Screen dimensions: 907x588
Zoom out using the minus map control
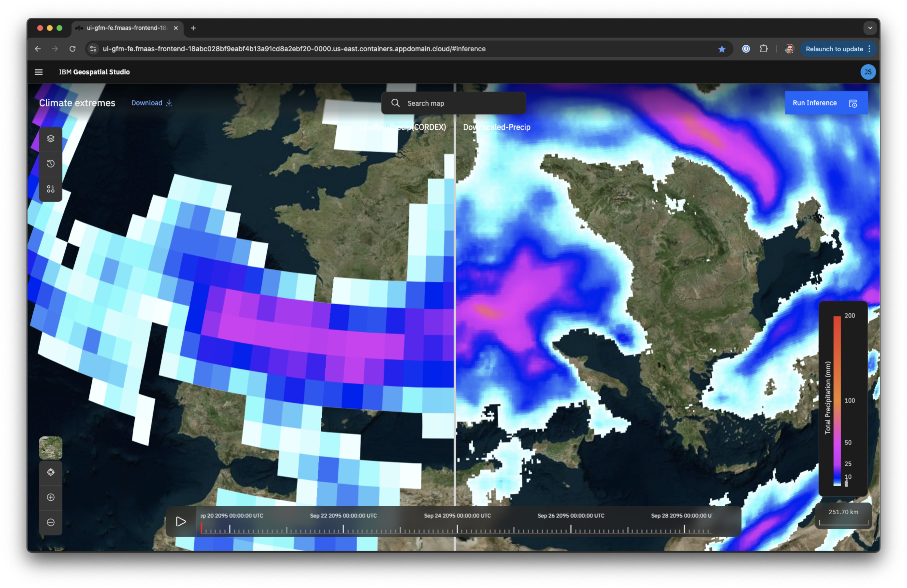51,522
